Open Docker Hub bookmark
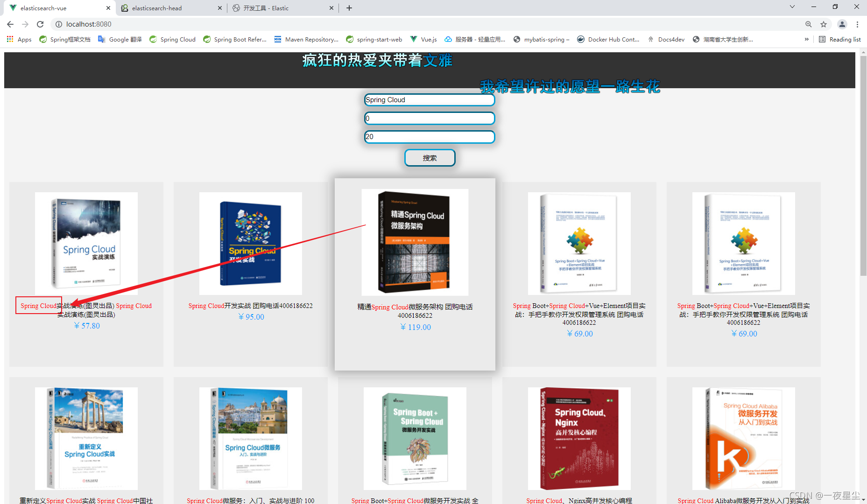 (x=608, y=40)
